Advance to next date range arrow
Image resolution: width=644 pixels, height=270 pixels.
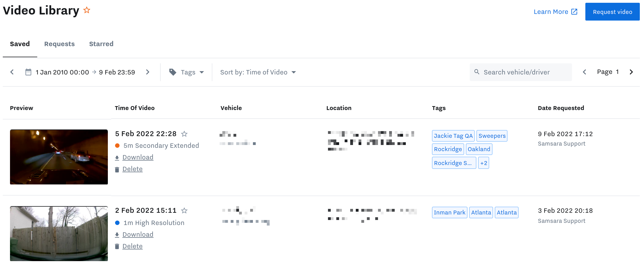click(x=148, y=72)
